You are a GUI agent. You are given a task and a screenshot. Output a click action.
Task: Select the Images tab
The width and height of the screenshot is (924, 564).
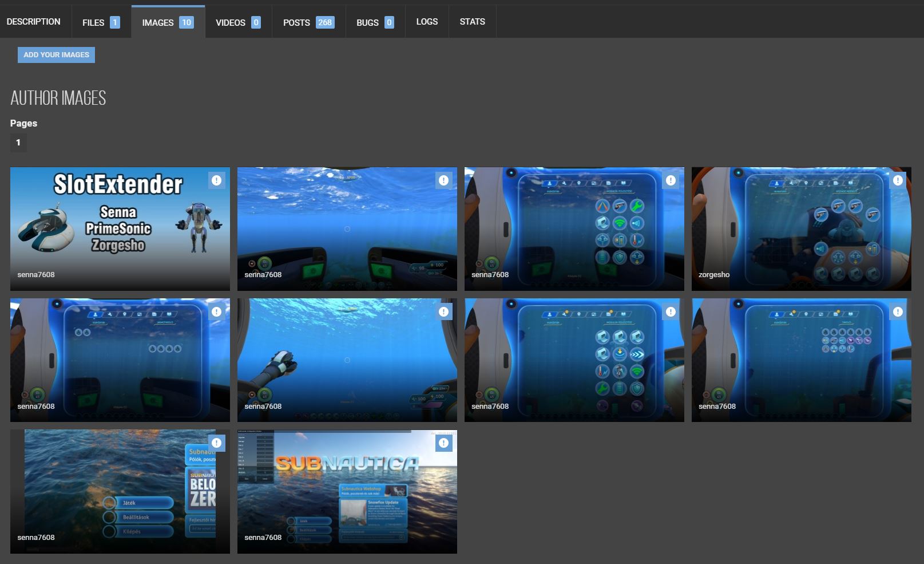click(168, 22)
